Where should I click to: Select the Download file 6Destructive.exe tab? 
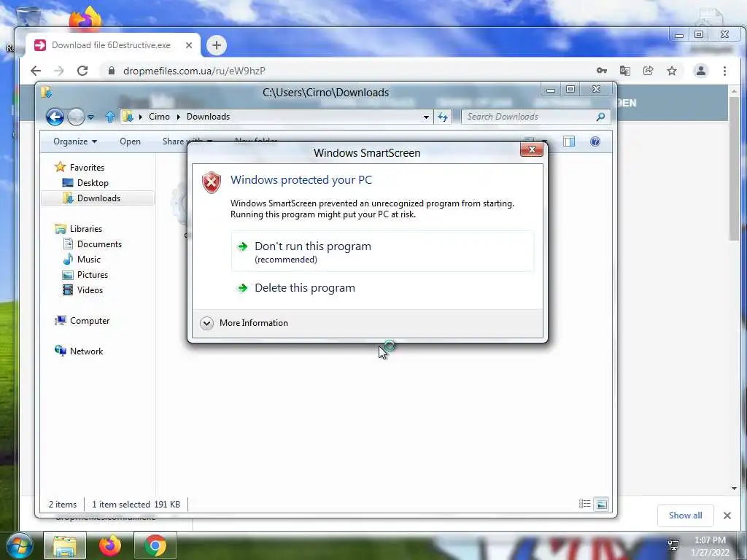pos(111,45)
